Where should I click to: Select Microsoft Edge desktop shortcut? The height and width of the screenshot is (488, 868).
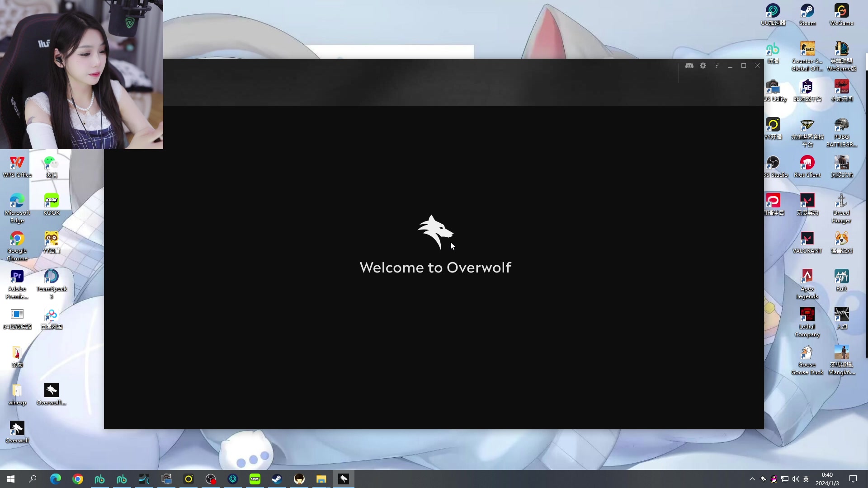17,208
